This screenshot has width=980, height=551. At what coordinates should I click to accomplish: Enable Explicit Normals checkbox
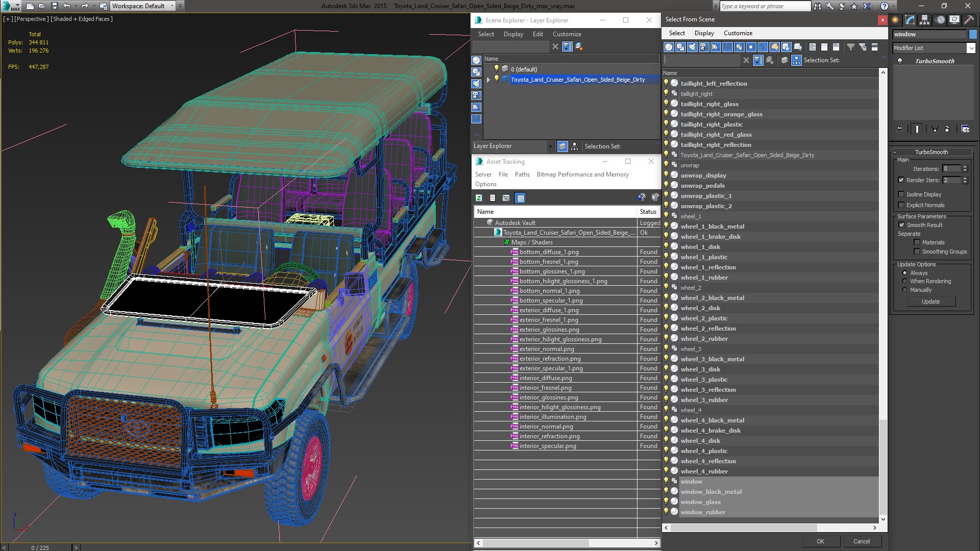(901, 205)
